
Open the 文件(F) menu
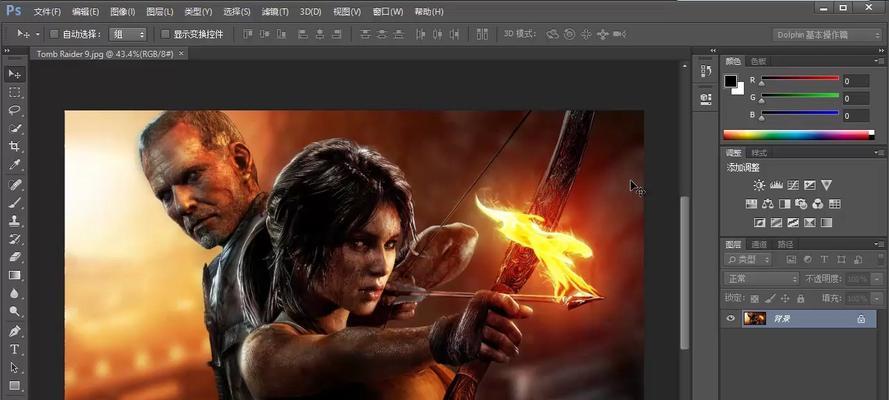pos(47,11)
